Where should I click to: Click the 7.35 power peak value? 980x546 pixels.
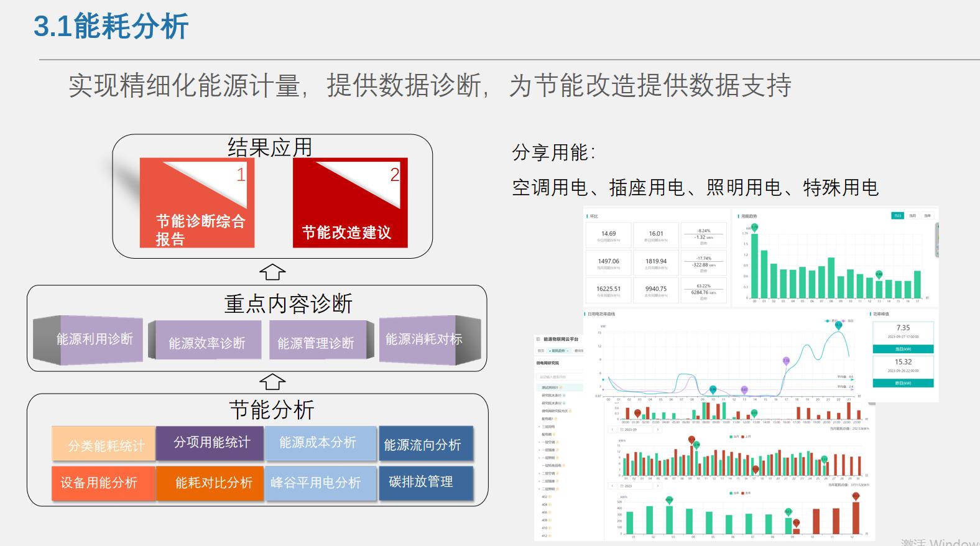[x=903, y=328]
